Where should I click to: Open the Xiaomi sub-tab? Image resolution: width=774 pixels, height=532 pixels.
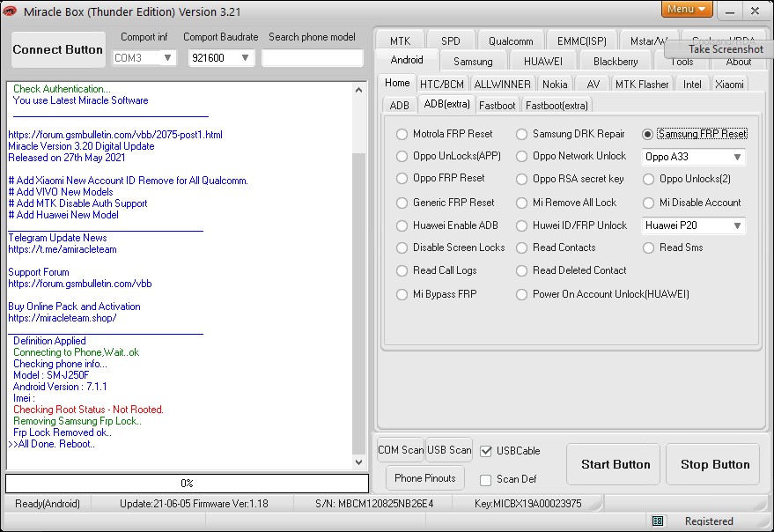tap(729, 84)
